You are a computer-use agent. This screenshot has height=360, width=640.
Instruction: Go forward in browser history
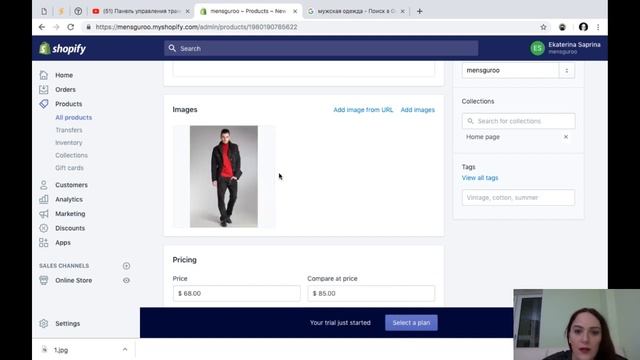coord(56,27)
